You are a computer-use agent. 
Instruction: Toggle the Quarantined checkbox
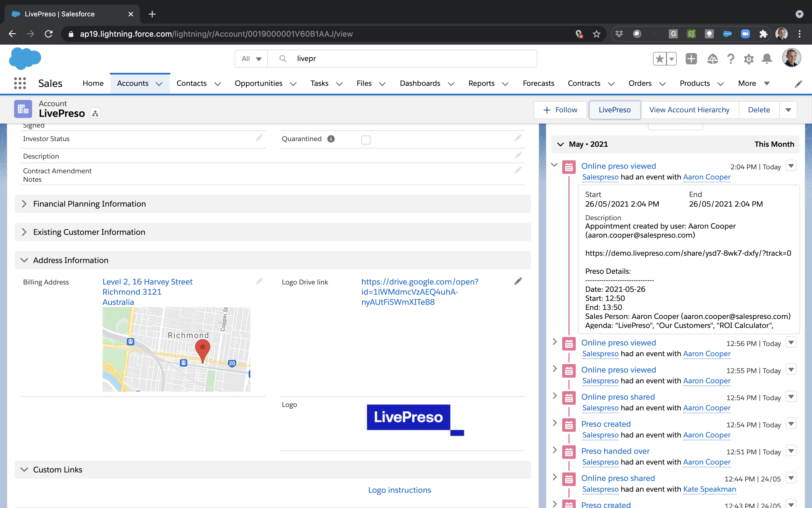pyautogui.click(x=366, y=140)
